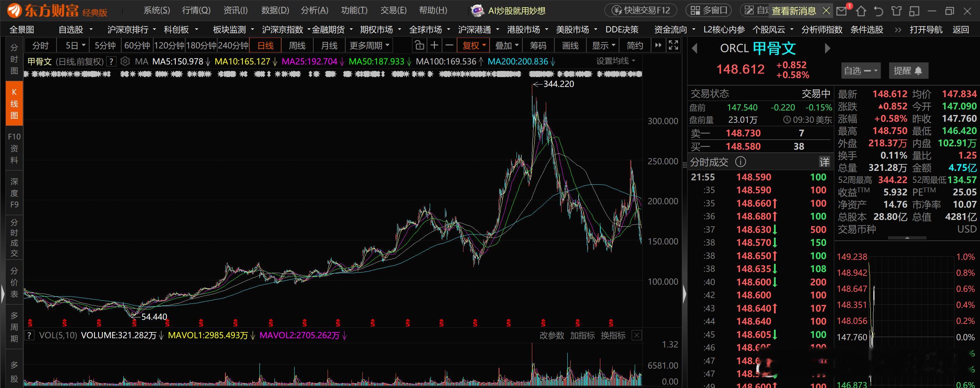This screenshot has width=980, height=388.
Task: Open 分价表 sidebar tab
Action: point(14,282)
